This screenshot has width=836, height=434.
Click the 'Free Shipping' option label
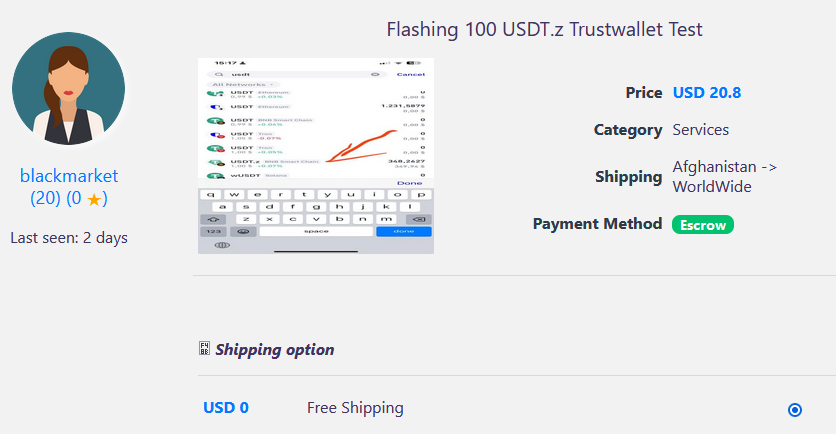[355, 408]
